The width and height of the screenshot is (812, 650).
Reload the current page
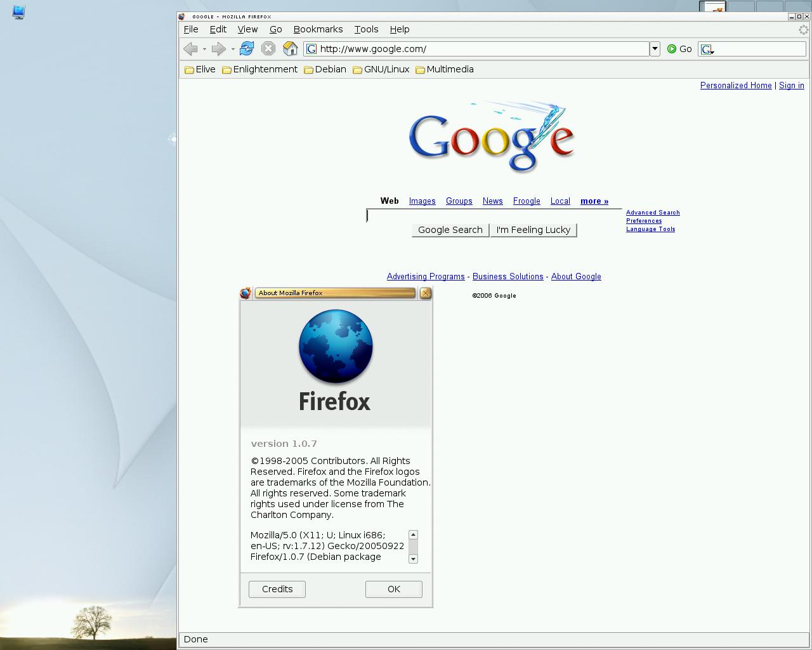pos(247,48)
